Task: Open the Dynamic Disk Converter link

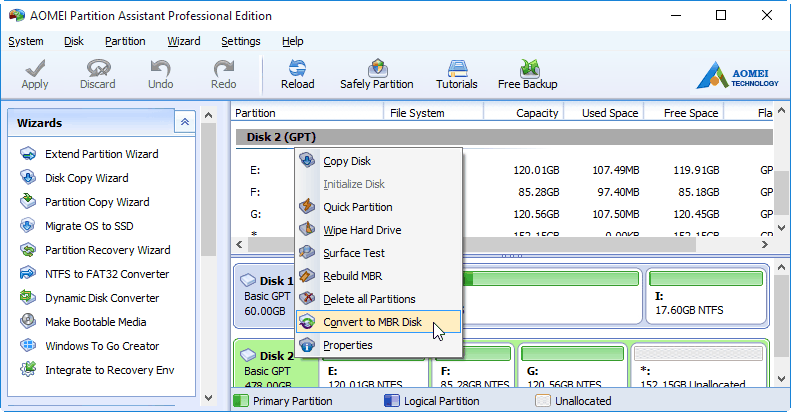Action: (x=102, y=298)
